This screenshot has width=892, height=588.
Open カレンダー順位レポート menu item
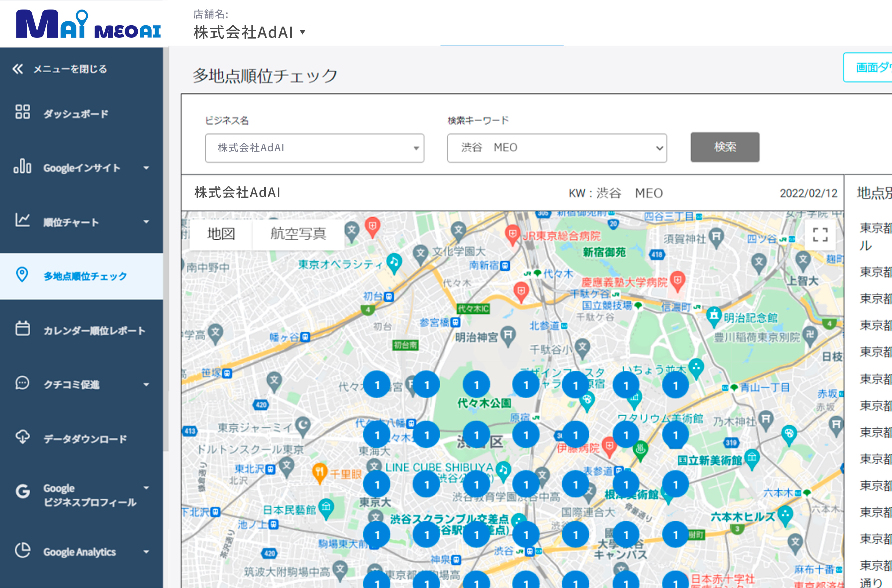[81, 330]
